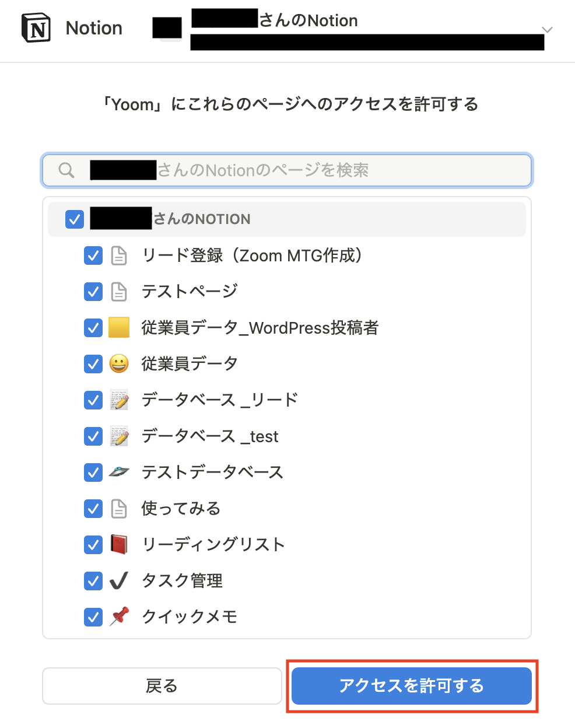Click the red book icon for リーディングリスト

pos(119,544)
